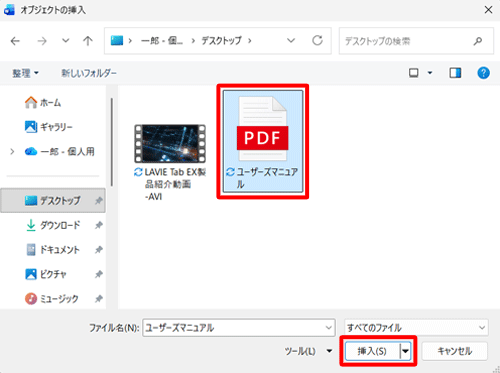This screenshot has width=500, height=373.
Task: Open ダウンロード in navigation pane
Action: pos(53,225)
